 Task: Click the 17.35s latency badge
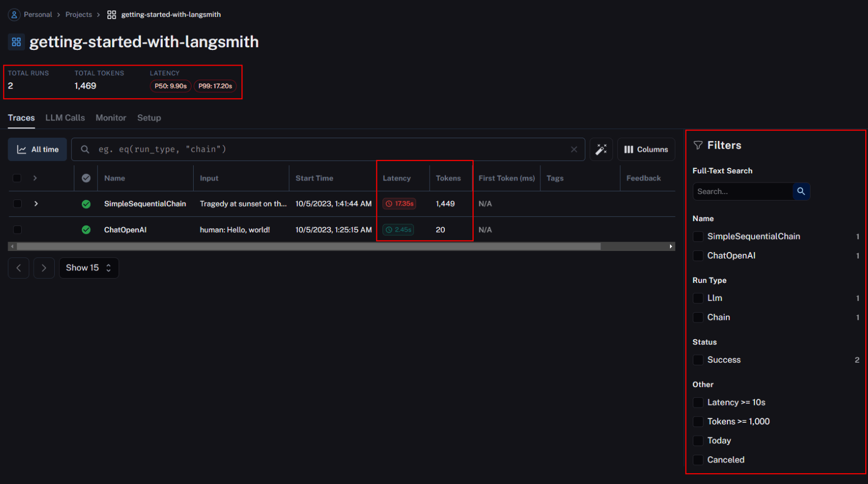[399, 204]
